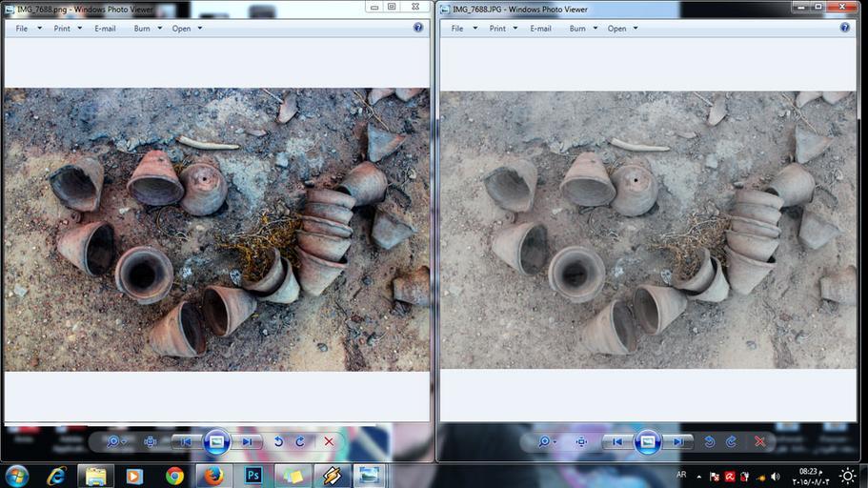Open Photoshop from the taskbar

(253, 475)
